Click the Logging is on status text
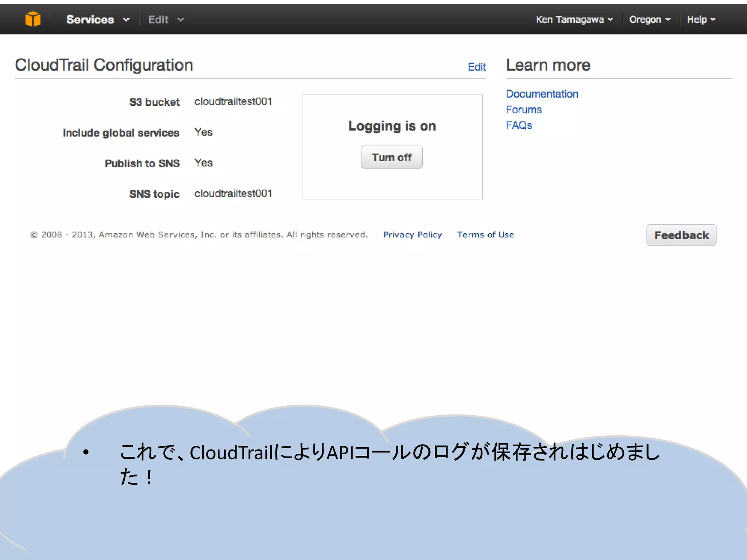747x560 pixels. (x=392, y=126)
